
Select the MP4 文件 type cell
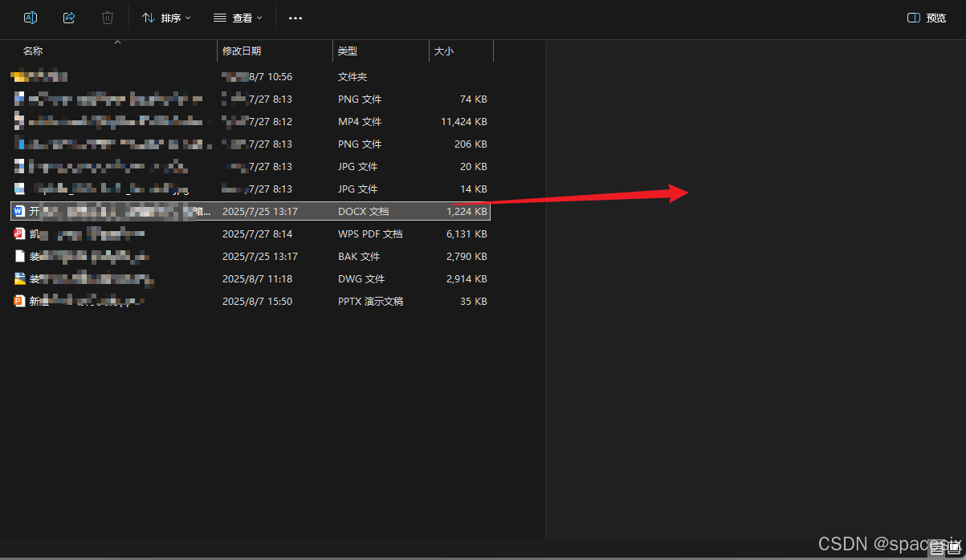(x=360, y=122)
